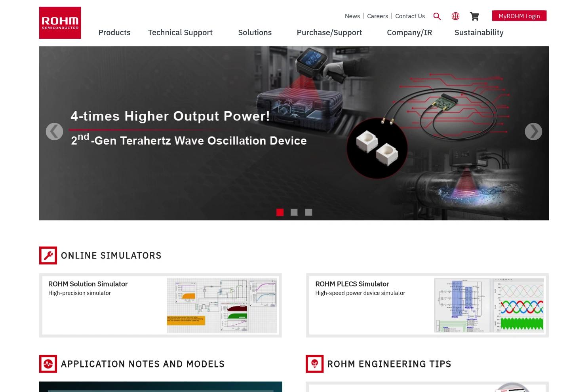Click the "4-times Higher Output Power!" headline
Viewport: 588px width, 392px height.
point(170,116)
